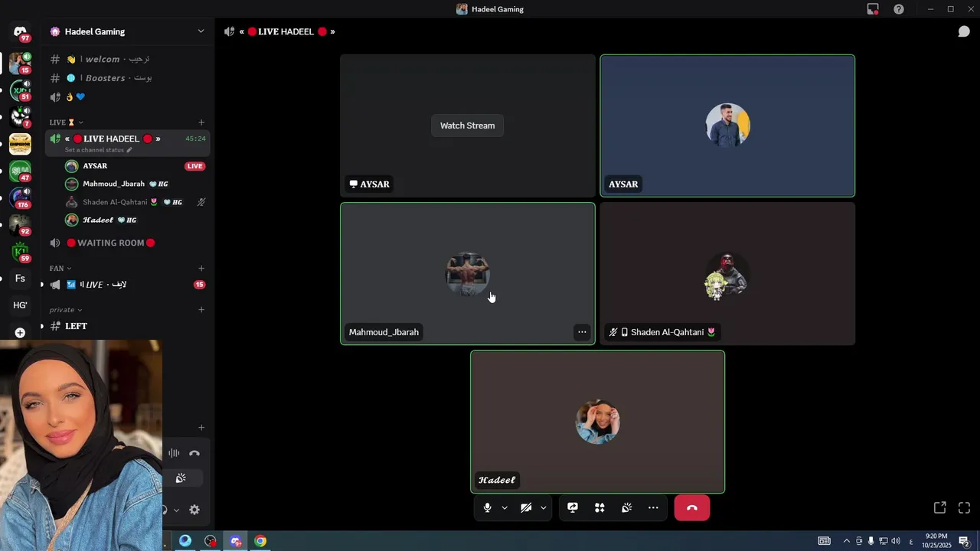Open the soundboard in call controls
Image resolution: width=980 pixels, height=551 pixels.
[626, 507]
